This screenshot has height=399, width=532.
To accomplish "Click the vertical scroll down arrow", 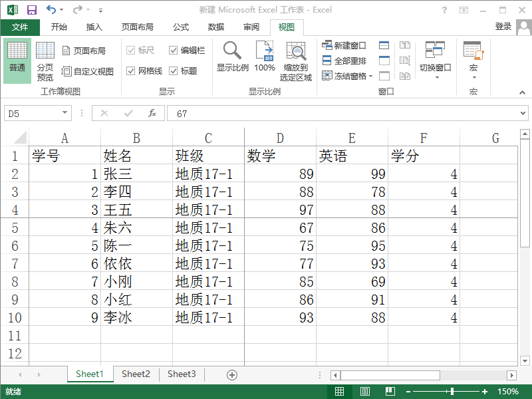I will tap(525, 361).
